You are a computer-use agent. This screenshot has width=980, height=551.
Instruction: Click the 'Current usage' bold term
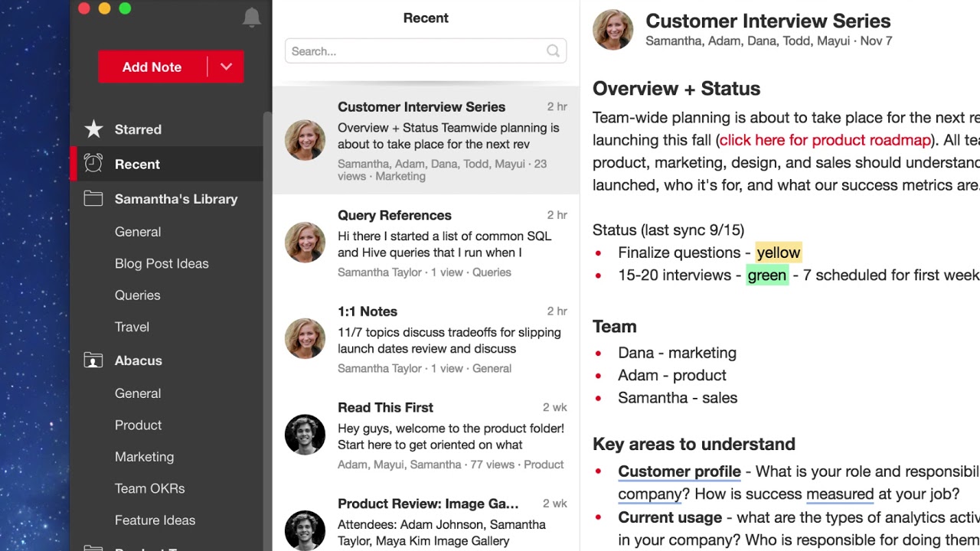[x=670, y=517]
